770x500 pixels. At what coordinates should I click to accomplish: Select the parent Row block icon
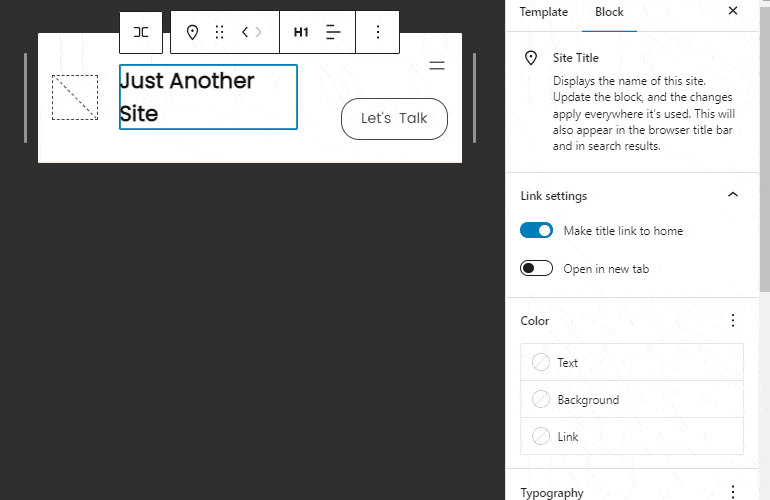click(141, 32)
